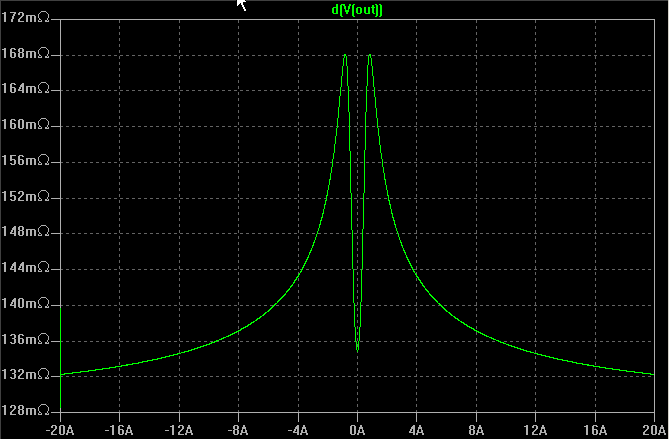Click the d(V(out)) trace label
The image size is (669, 439).
(x=357, y=10)
